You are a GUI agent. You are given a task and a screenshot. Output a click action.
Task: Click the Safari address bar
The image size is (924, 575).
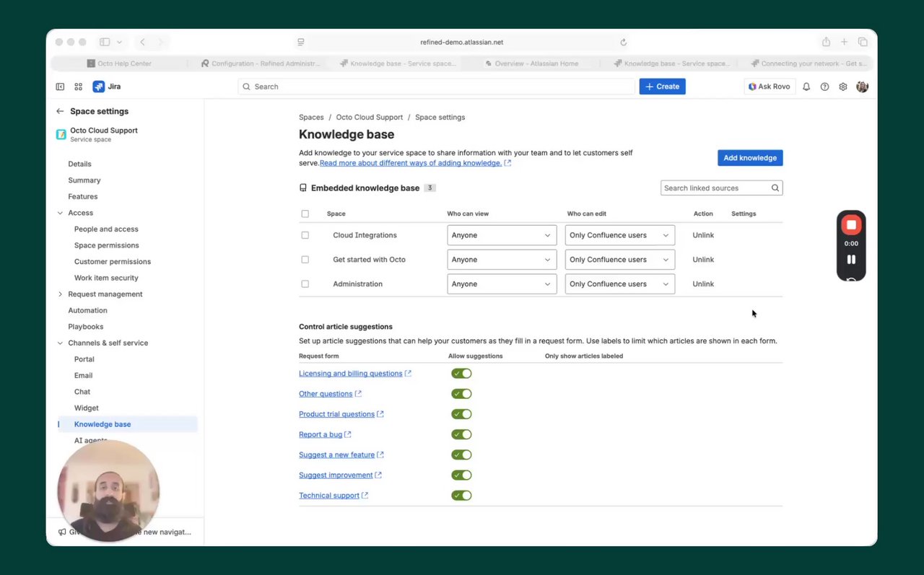pos(462,42)
